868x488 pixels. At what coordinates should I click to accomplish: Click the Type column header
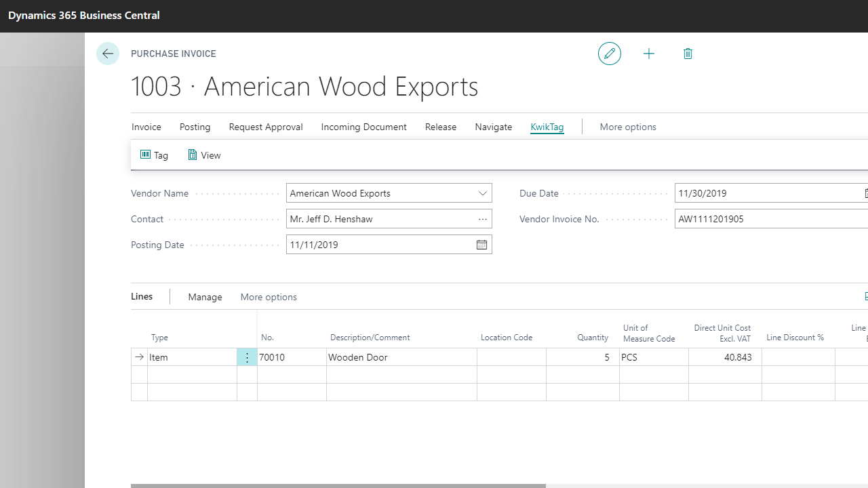click(x=159, y=338)
